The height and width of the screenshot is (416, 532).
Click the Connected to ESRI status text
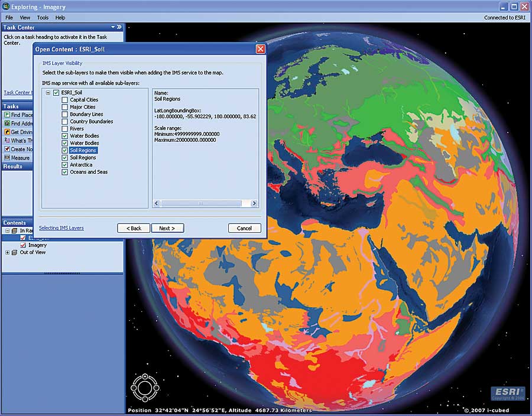505,18
